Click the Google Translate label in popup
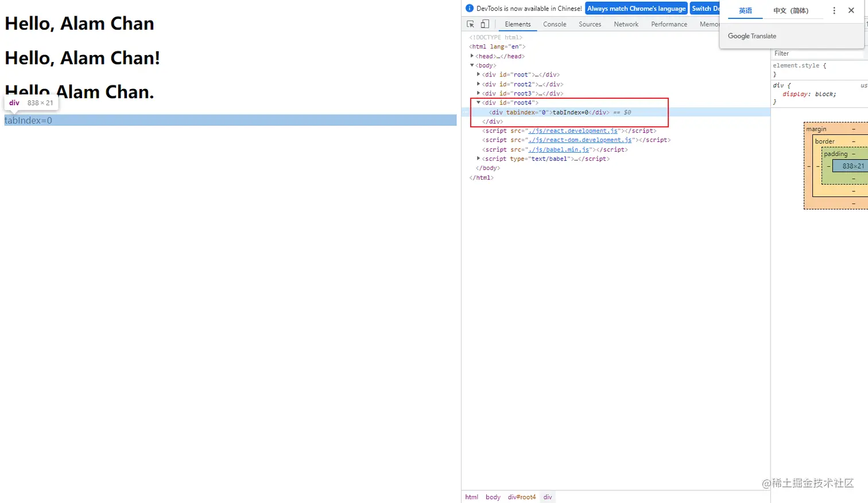Viewport: 868px width, 503px height. coord(752,36)
